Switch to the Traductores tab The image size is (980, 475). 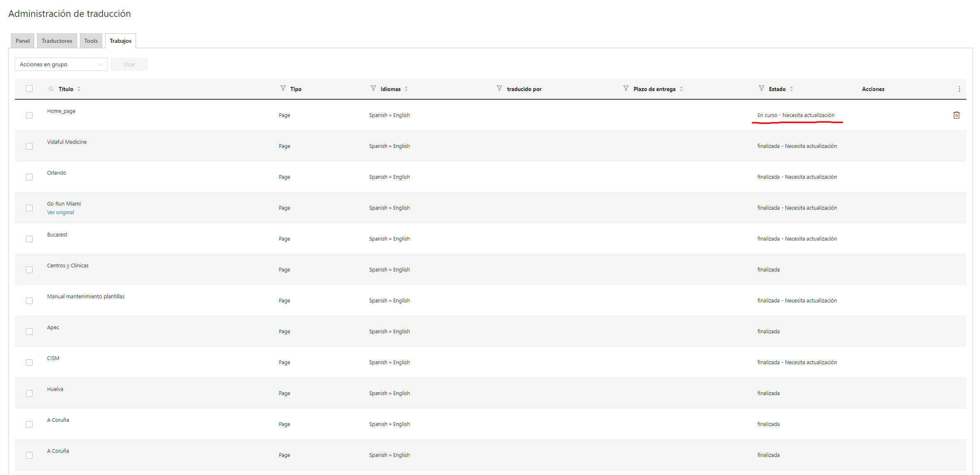[x=57, y=41]
